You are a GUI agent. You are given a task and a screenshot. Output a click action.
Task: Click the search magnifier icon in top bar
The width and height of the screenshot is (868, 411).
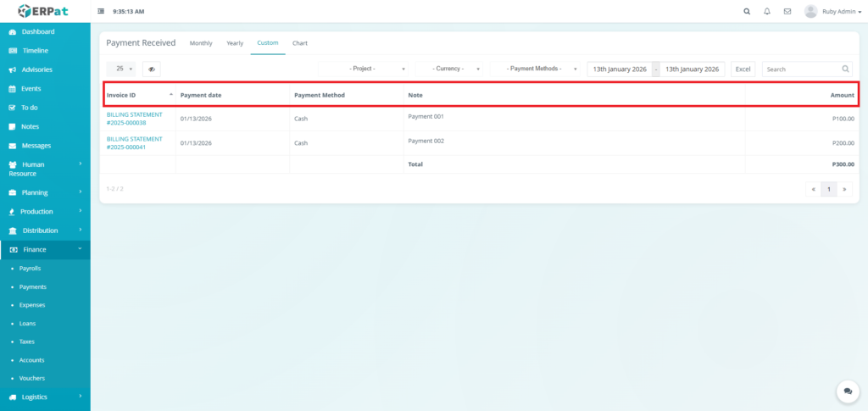coord(747,12)
